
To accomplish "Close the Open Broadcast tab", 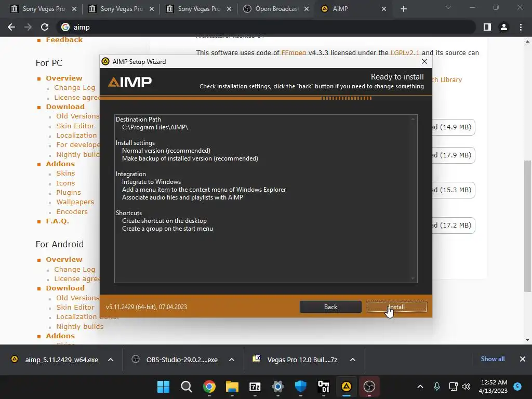I will click(307, 9).
